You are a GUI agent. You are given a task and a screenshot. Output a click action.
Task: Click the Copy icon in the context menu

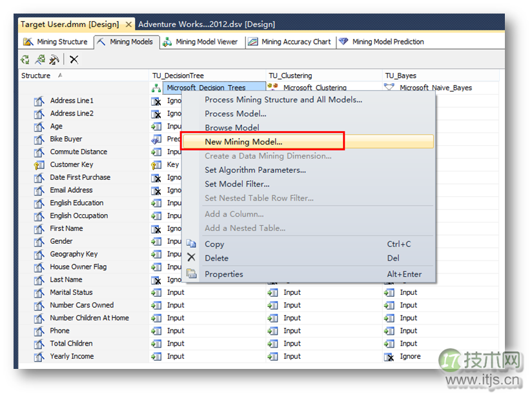tap(191, 244)
